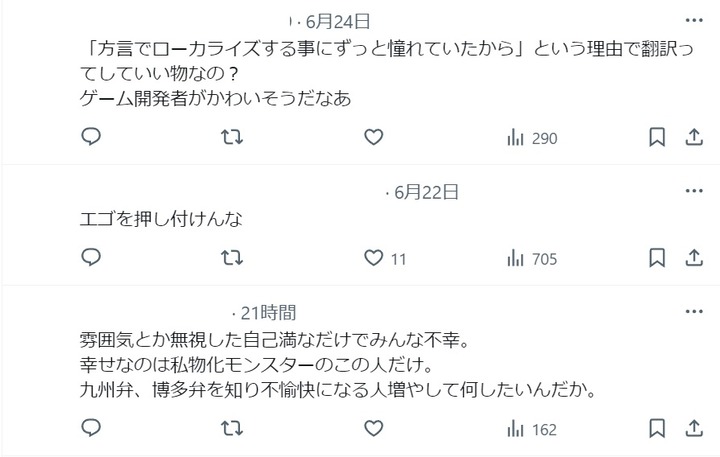Image resolution: width=720 pixels, height=457 pixels.
Task: Open the 21時間 timestamp link
Action: (268, 313)
